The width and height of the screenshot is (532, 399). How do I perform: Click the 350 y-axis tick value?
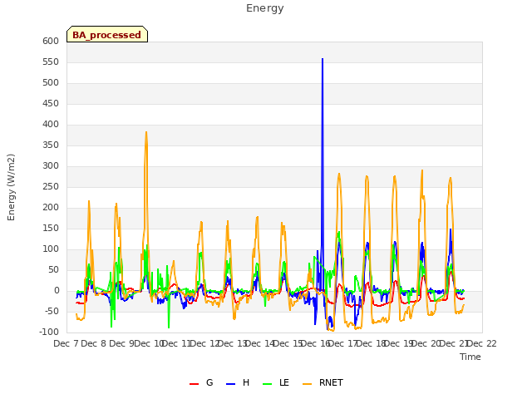point(51,145)
